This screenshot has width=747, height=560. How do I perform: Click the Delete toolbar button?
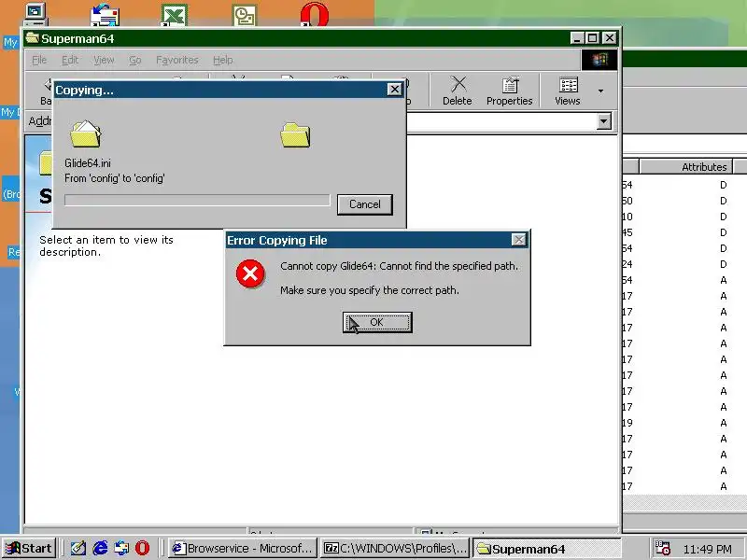(x=457, y=91)
